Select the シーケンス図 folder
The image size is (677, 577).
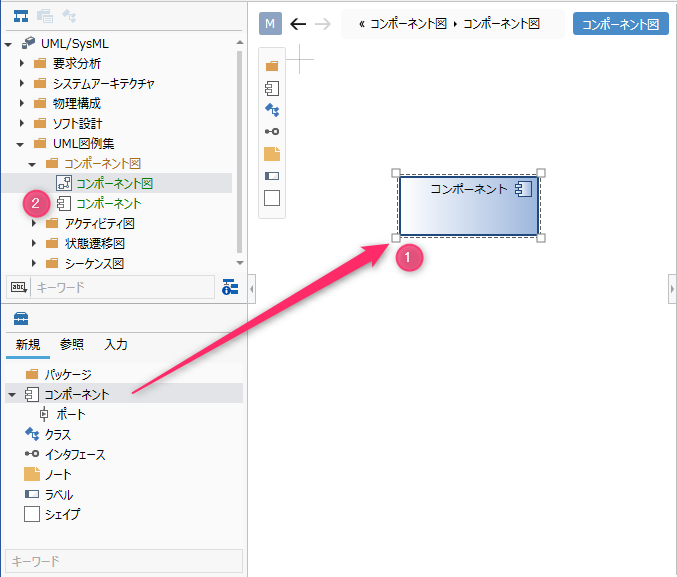click(x=95, y=263)
